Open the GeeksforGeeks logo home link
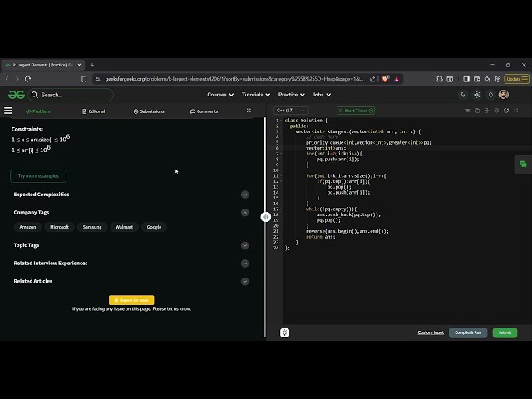The width and height of the screenshot is (532, 399). coord(17,95)
